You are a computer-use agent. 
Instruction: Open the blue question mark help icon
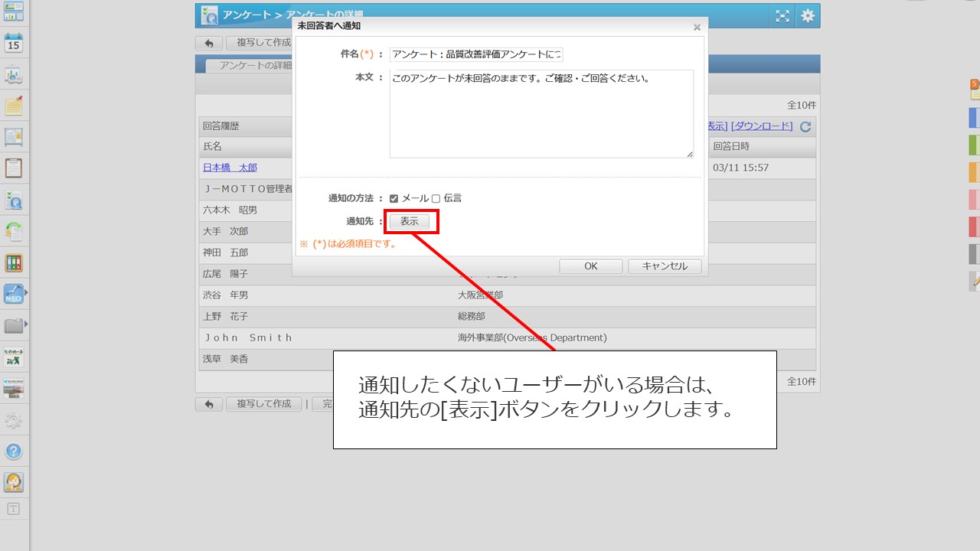14,451
